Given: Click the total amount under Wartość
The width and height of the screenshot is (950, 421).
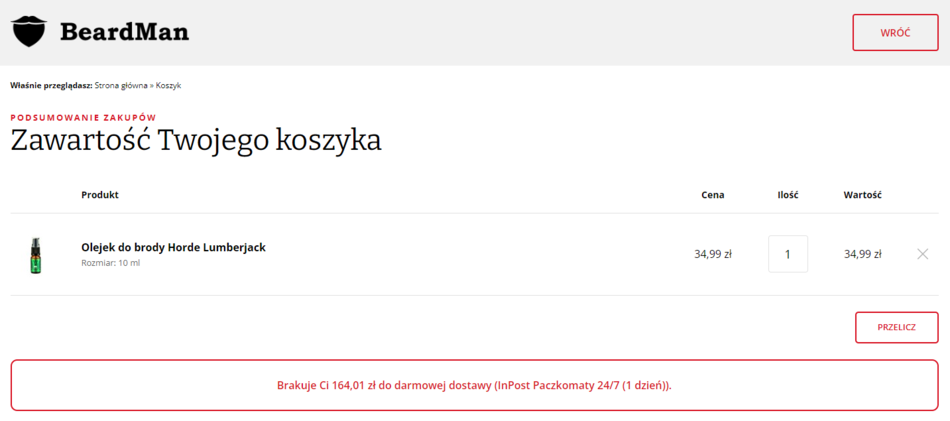Looking at the screenshot, I should [862, 254].
